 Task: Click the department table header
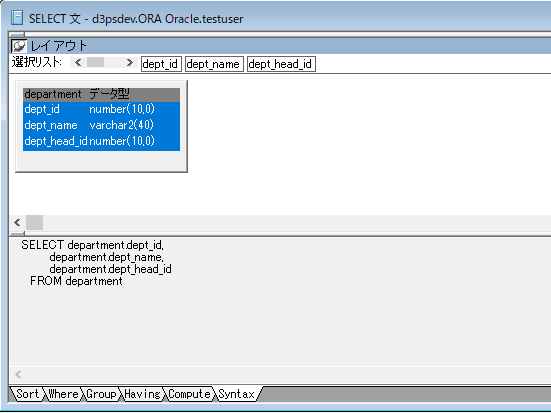(x=101, y=95)
